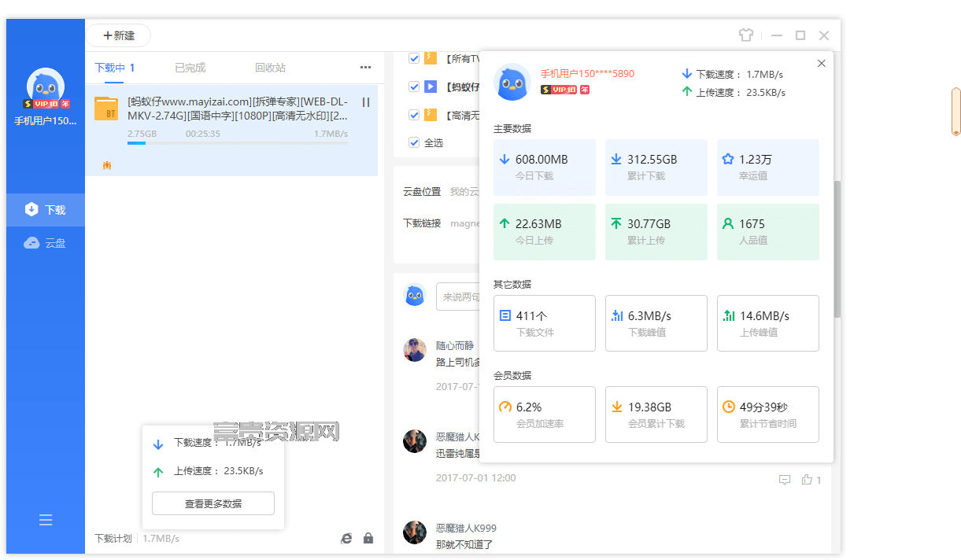Screen dimensions: 961x560
Task: Toggle the 全选 select-all checkbox
Action: (x=414, y=143)
